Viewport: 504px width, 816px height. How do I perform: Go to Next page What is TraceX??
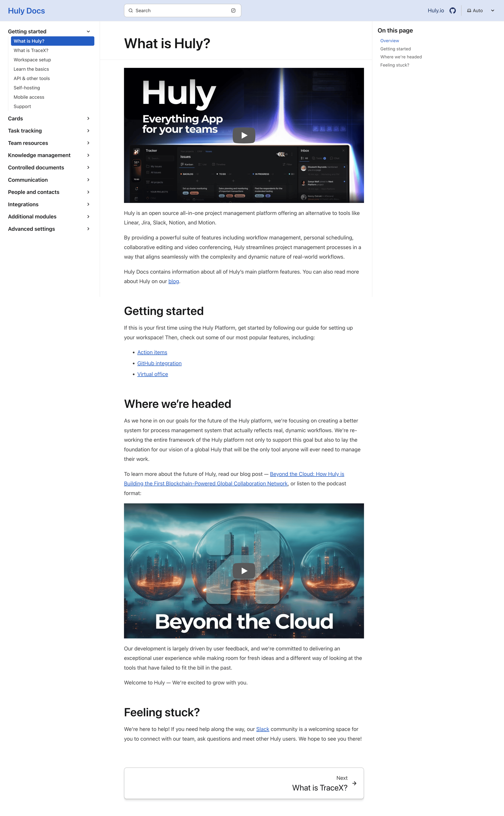[x=244, y=783]
